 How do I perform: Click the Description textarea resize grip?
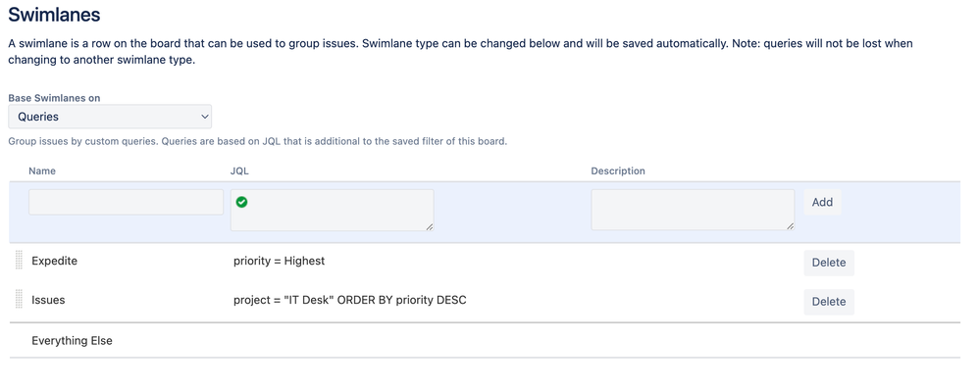pos(790,226)
